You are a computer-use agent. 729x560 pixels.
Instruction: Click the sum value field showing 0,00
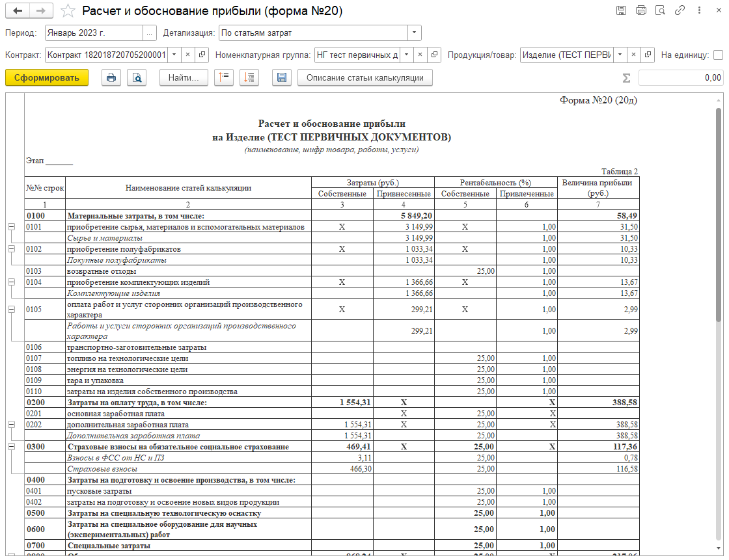[681, 78]
